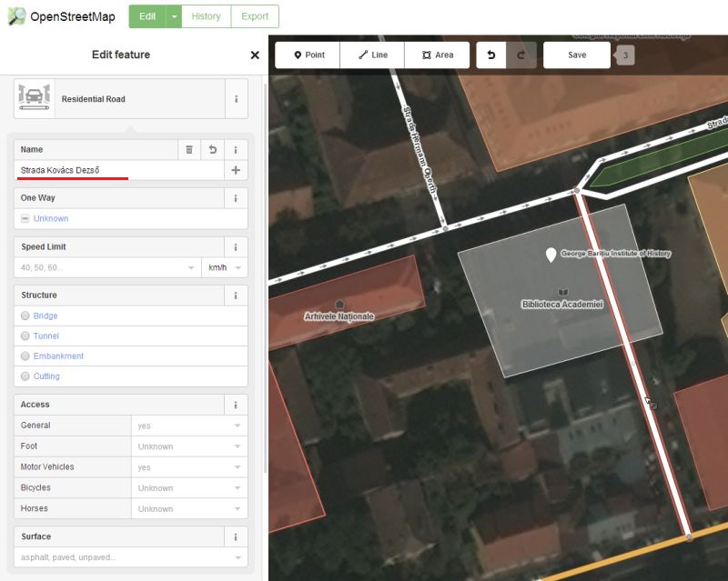Click the OpenStreetMap title link
This screenshot has height=581, width=728.
(73, 16)
